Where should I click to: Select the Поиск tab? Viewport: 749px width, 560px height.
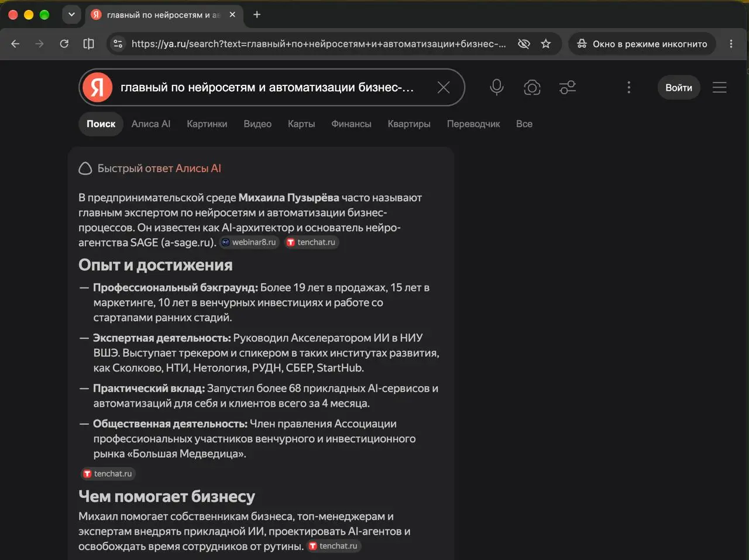click(x=101, y=124)
